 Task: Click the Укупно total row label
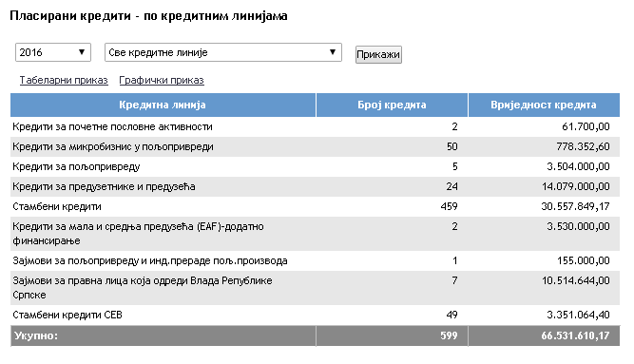pyautogui.click(x=36, y=335)
